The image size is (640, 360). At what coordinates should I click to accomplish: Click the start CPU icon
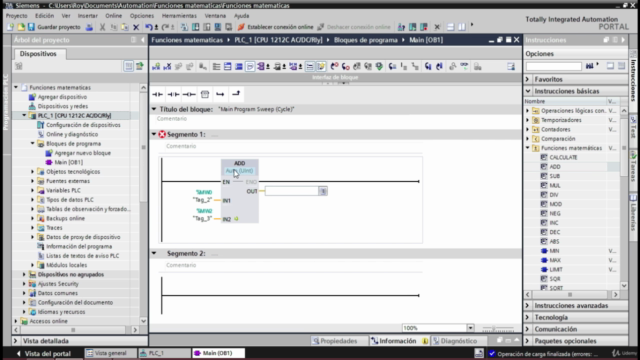point(413,27)
